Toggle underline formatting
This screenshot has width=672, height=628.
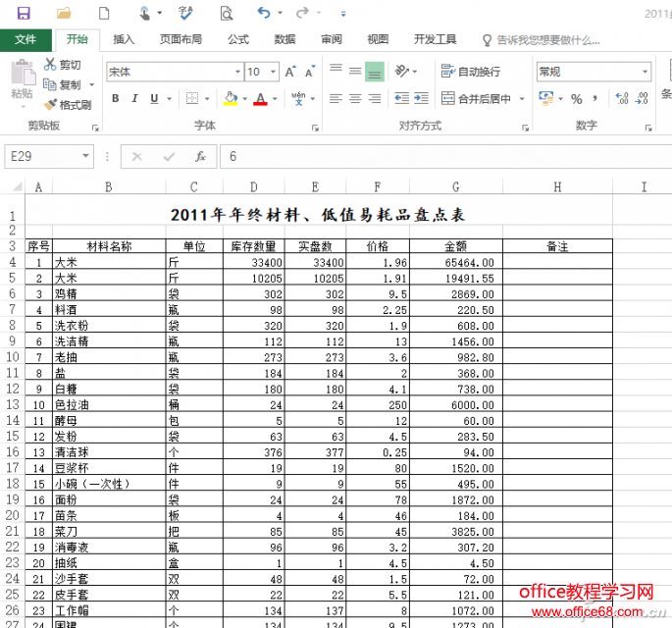coord(154,98)
